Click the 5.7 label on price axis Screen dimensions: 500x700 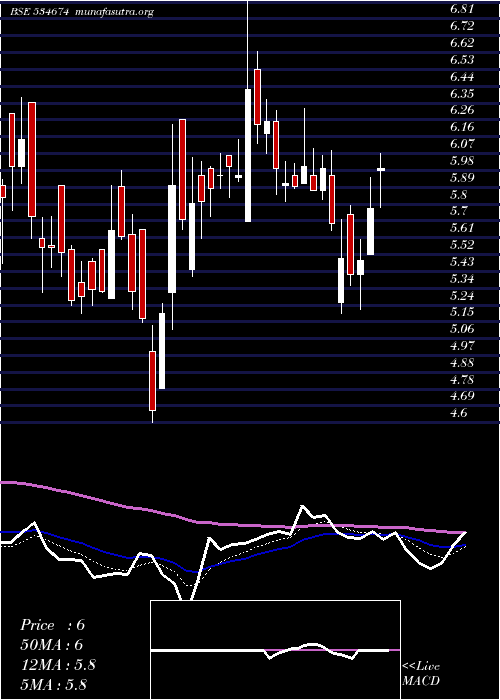pos(458,211)
